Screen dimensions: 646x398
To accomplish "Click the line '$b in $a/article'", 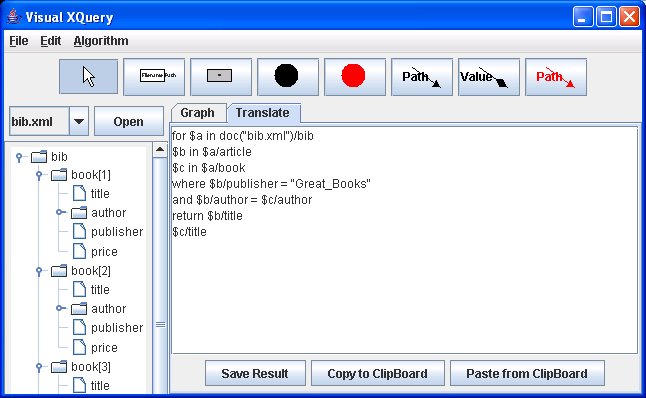I will coord(212,152).
